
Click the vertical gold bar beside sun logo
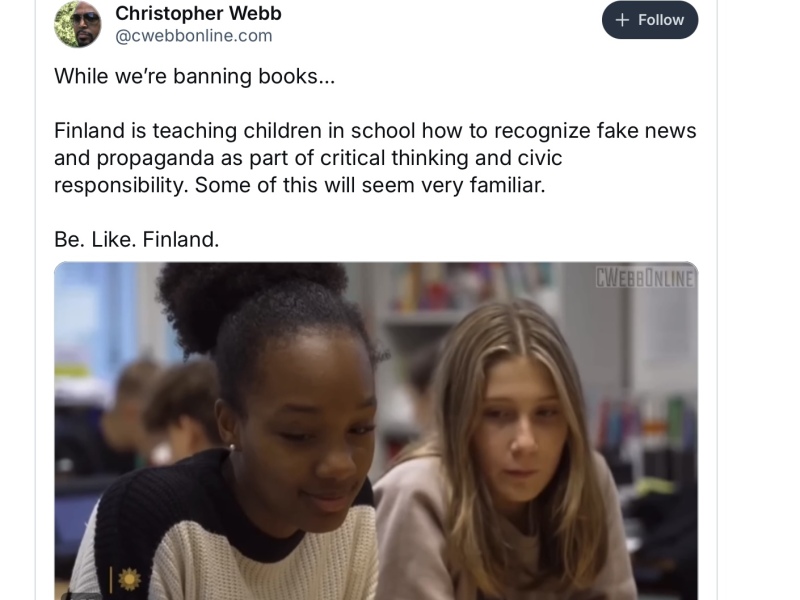point(111,579)
